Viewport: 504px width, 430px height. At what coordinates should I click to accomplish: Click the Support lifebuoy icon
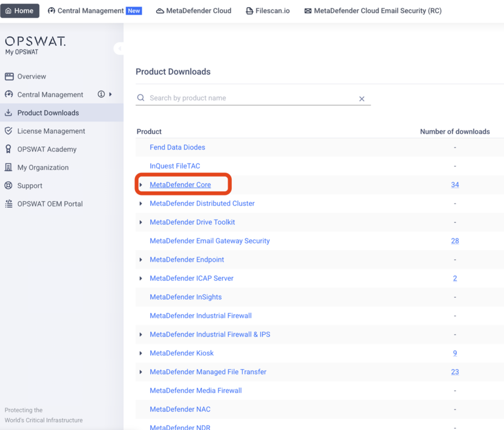[x=8, y=186]
